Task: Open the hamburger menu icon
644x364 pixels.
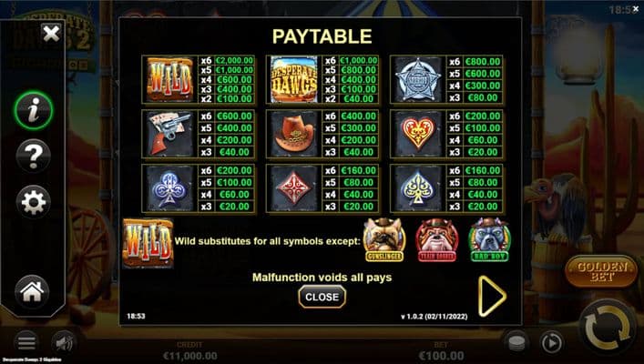Action: 26,343
